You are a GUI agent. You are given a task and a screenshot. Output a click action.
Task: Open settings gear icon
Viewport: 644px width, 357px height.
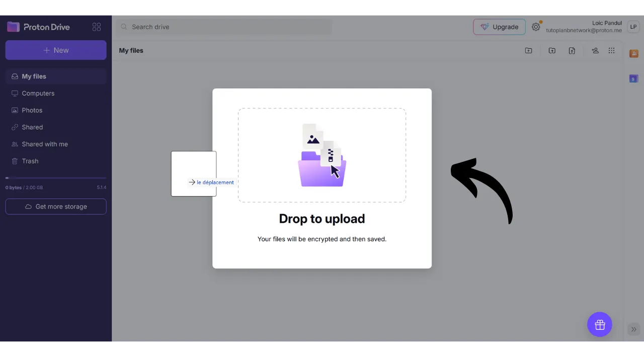pos(536,27)
